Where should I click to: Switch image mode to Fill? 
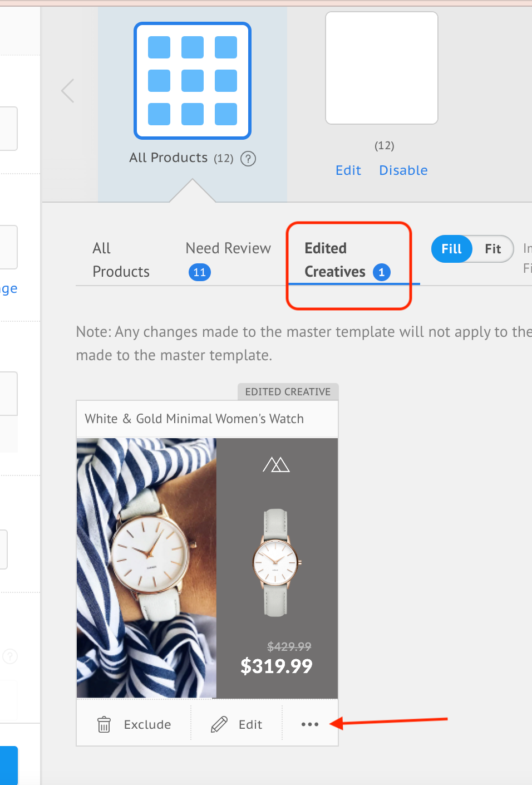451,249
